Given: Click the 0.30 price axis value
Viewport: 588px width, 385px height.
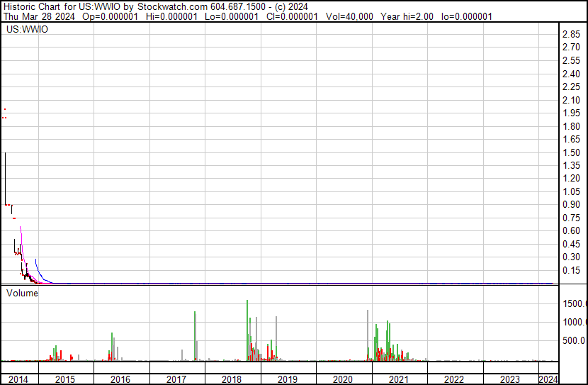Looking at the screenshot, I should (571, 257).
